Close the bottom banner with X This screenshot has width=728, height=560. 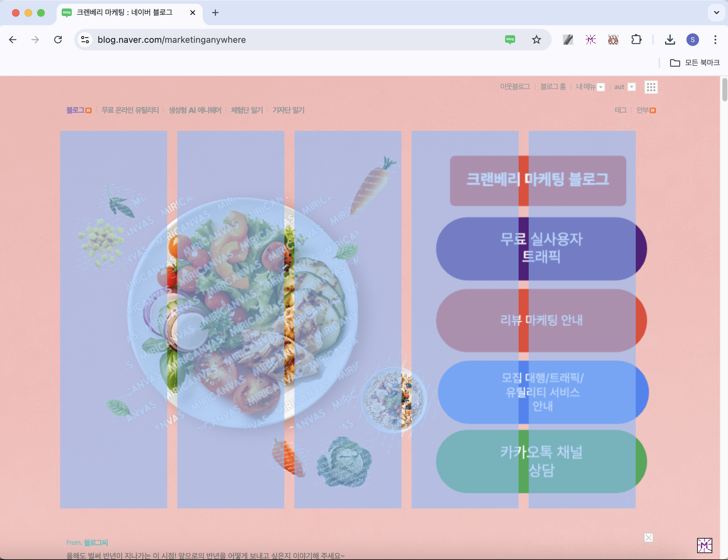tap(648, 537)
